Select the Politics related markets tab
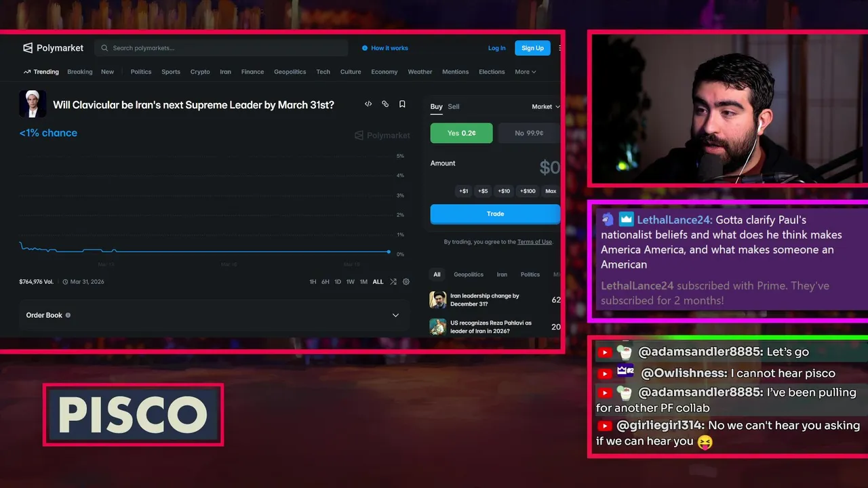This screenshot has width=868, height=488. [530, 274]
